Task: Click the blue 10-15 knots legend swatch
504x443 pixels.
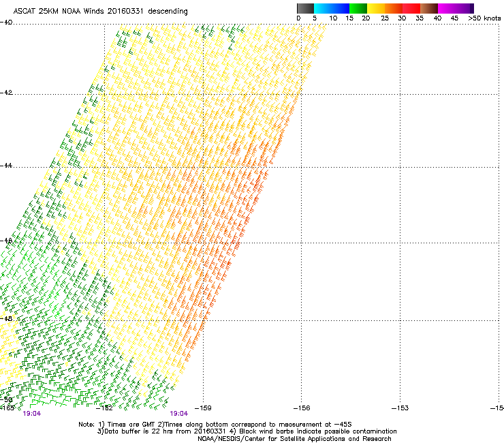Action: coord(341,8)
